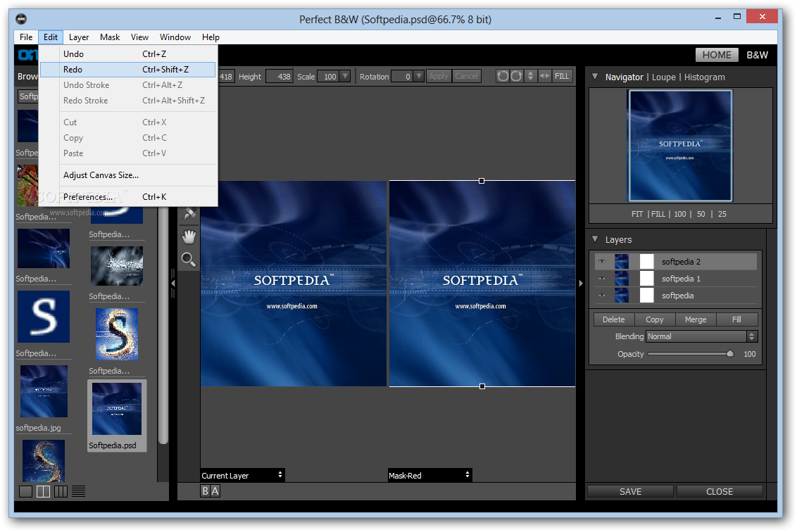
Task: Select the Softpedia.psd thumbnail in browser
Action: click(x=117, y=415)
